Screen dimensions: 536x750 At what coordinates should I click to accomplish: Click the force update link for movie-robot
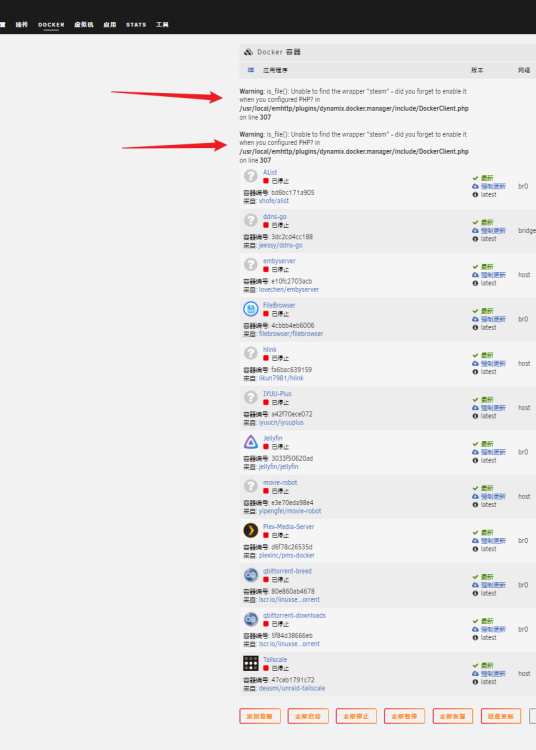pos(493,496)
